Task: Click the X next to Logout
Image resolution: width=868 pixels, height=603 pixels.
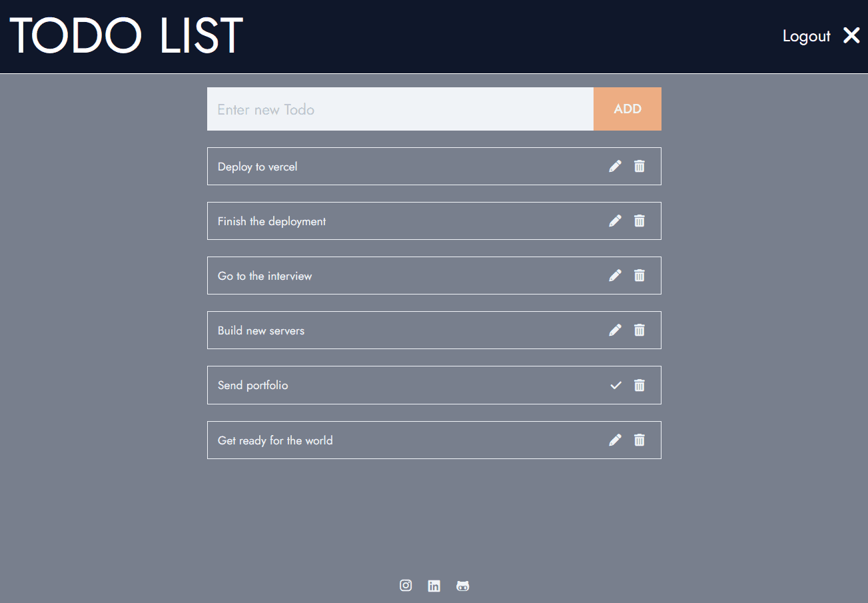Action: point(851,35)
